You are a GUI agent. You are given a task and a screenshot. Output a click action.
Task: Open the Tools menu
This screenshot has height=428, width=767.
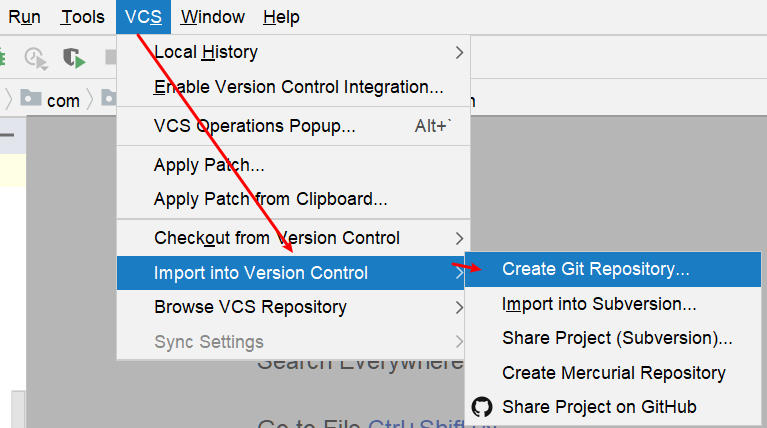[83, 17]
